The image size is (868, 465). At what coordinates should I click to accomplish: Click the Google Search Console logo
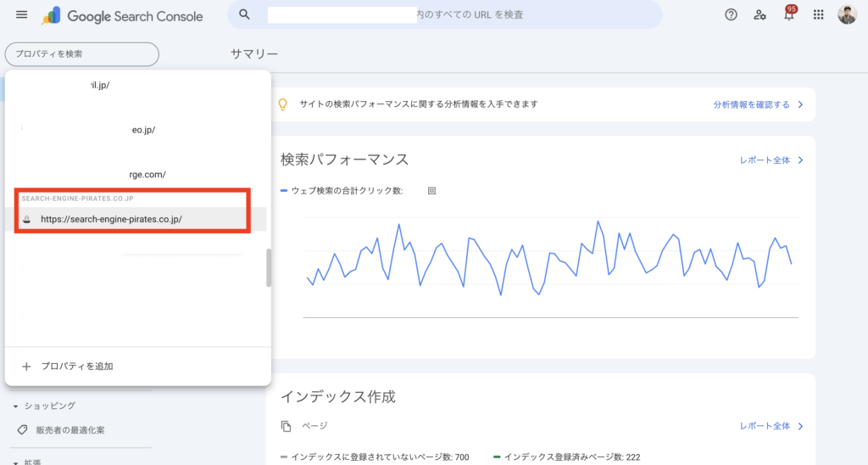123,15
